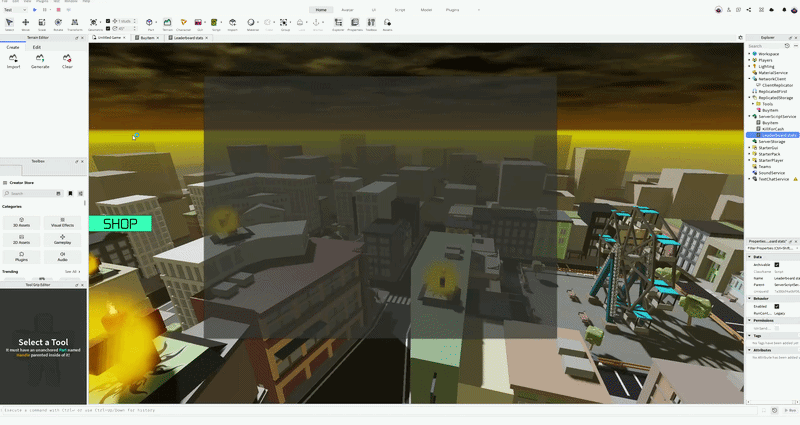800x425 pixels.
Task: Start playtest with the Play button
Action: pyautogui.click(x=35, y=10)
